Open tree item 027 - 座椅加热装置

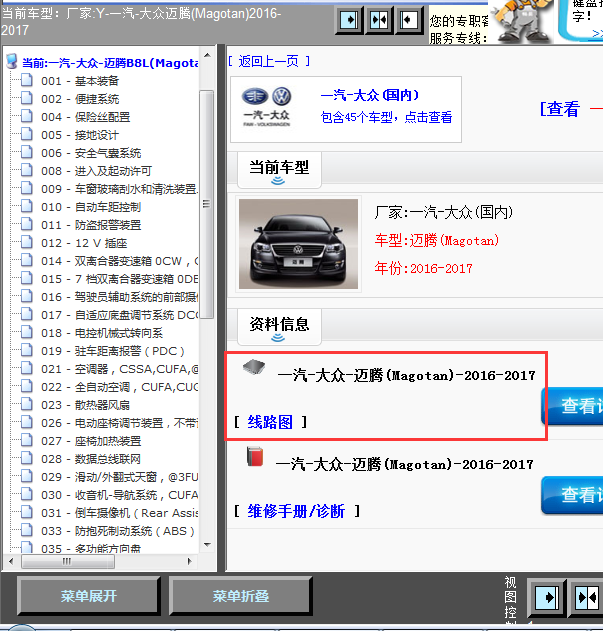tap(91, 441)
